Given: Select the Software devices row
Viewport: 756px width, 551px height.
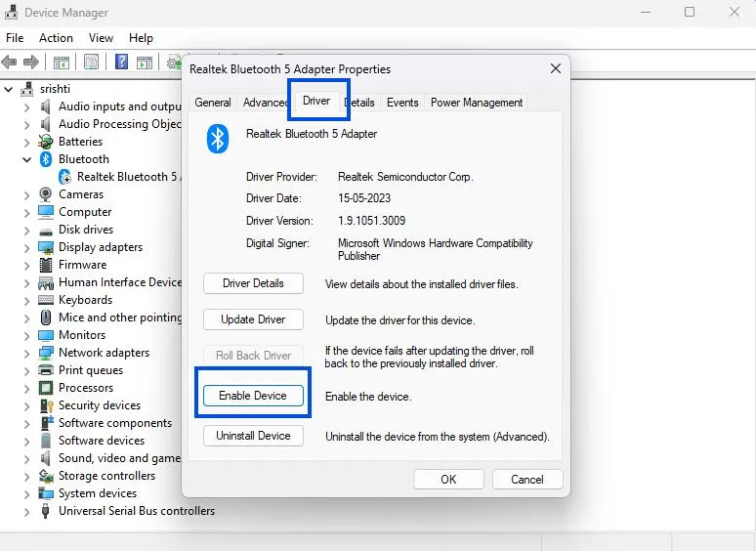Looking at the screenshot, I should click(x=92, y=441).
